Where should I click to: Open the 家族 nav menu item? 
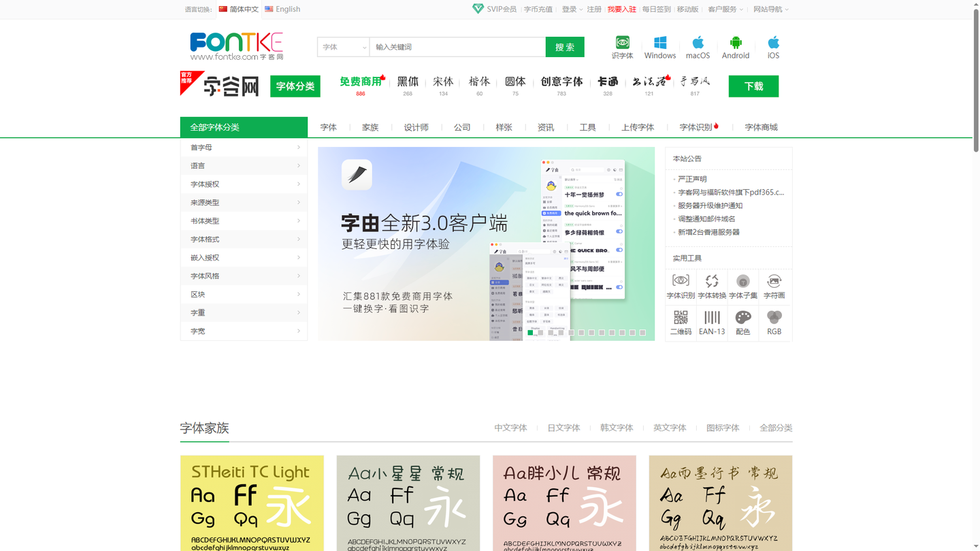pyautogui.click(x=370, y=127)
